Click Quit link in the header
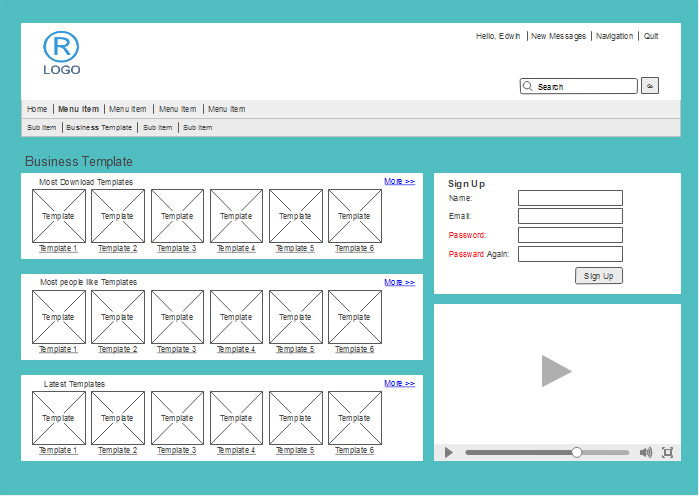 [x=651, y=36]
